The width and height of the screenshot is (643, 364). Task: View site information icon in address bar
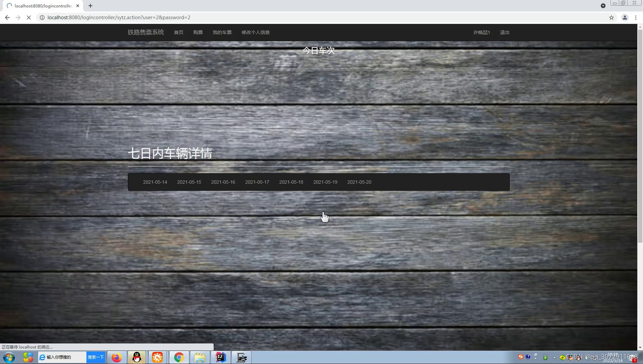pos(42,17)
